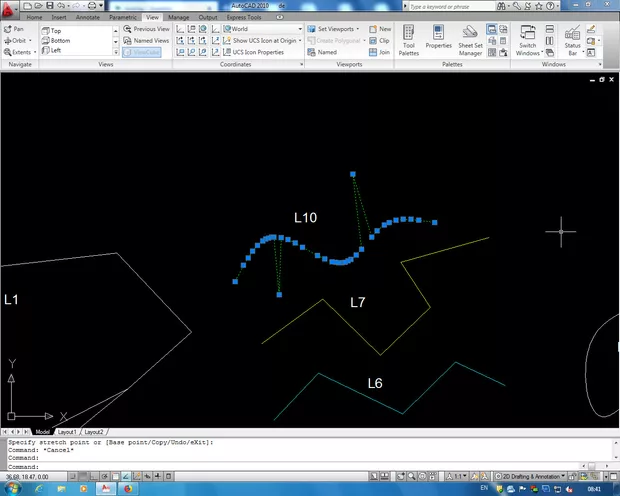Click the Clip viewport tool
Image resolution: width=620 pixels, height=496 pixels.
pos(380,40)
